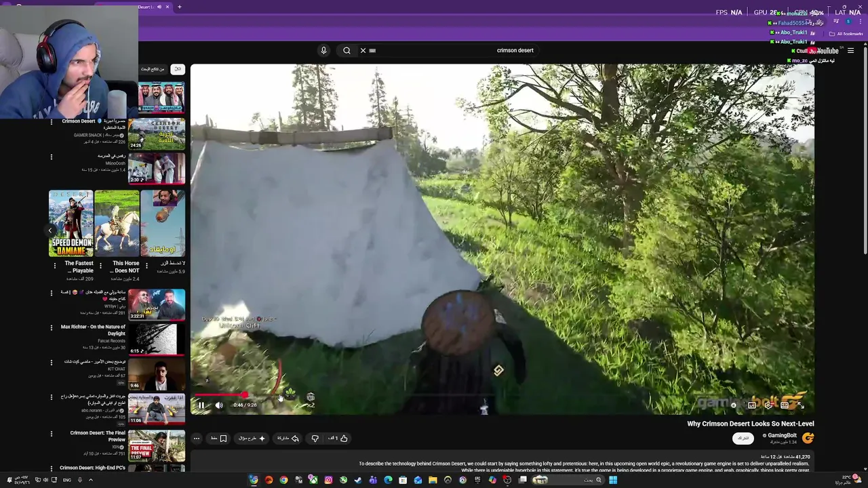This screenshot has height=488, width=868.
Task: Open Steam from the taskbar
Action: point(358,480)
